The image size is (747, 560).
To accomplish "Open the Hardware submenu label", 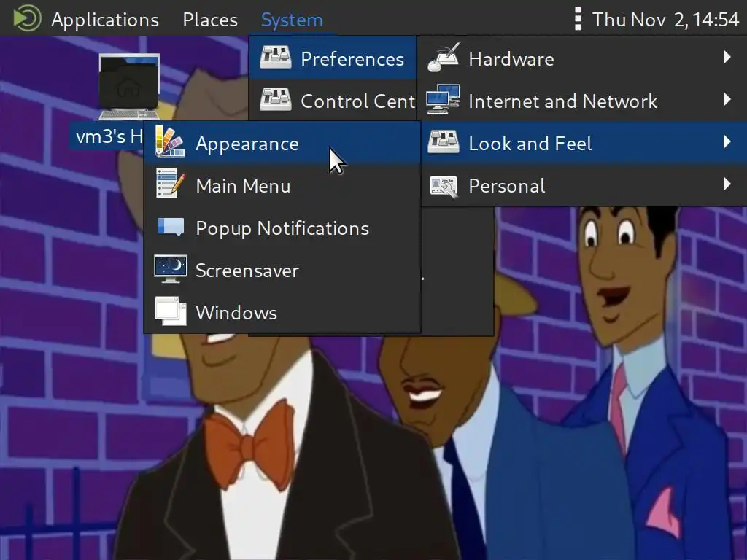I will (x=511, y=59).
